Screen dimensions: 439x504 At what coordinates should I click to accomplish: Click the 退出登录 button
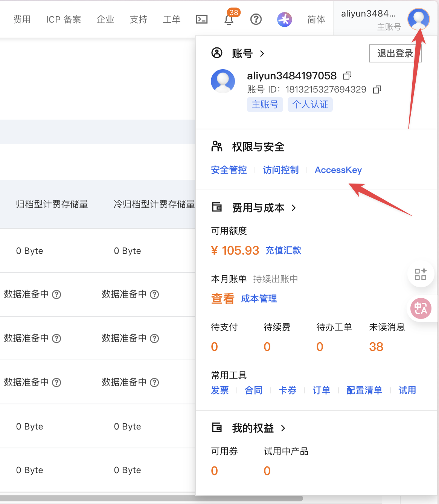(395, 53)
